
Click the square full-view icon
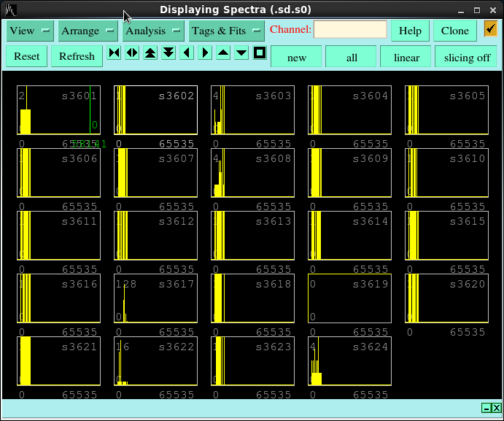click(260, 53)
